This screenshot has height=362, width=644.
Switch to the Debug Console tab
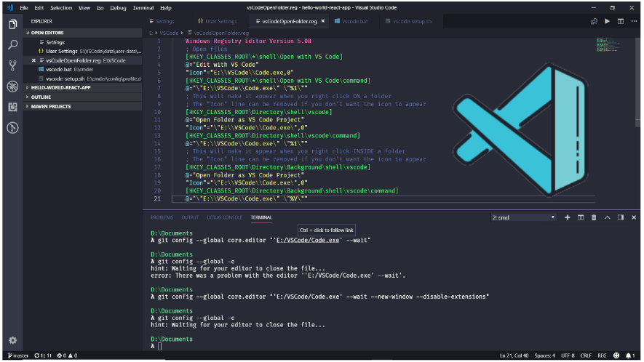pos(225,217)
